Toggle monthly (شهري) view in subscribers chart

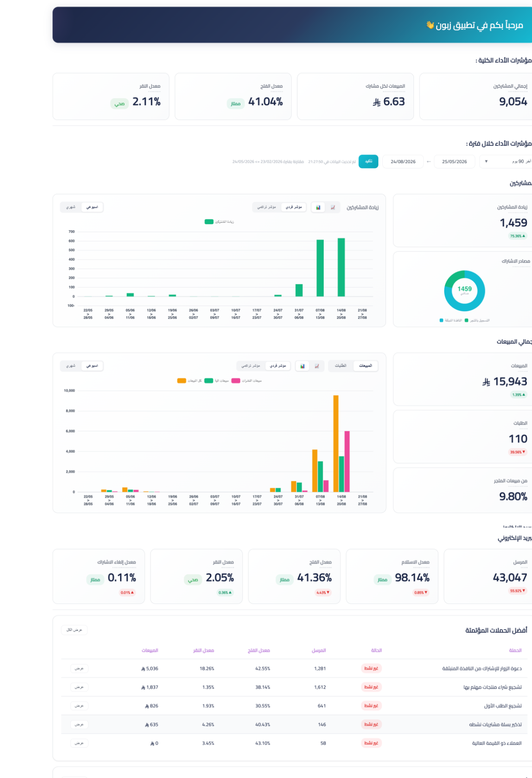point(71,207)
